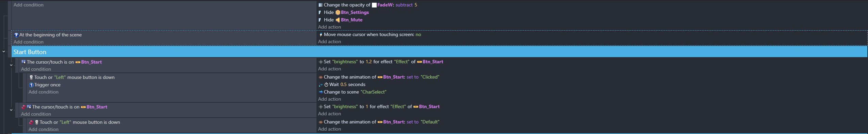Image resolution: width=868 pixels, height=134 pixels.
Task: Click the Change to scene arrow icon
Action: pos(321,92)
